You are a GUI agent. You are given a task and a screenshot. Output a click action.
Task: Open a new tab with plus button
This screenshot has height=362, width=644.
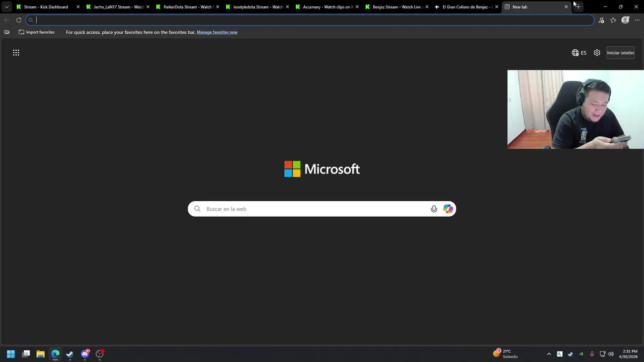coord(578,7)
